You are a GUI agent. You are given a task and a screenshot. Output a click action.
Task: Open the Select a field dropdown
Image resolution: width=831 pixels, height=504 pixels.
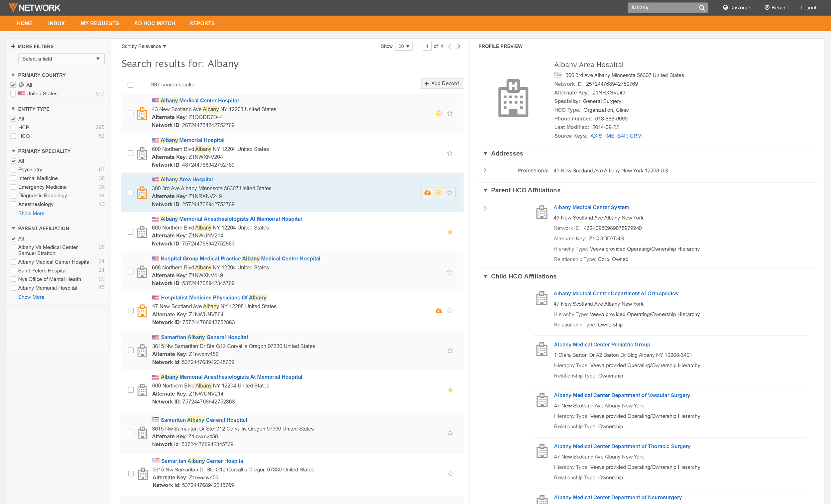click(x=61, y=59)
